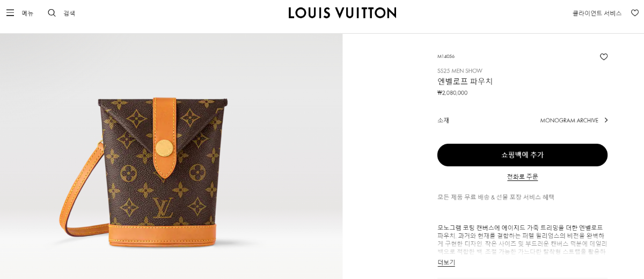Click 쇼핑백에 추가 add to bag button
The height and width of the screenshot is (279, 644).
tap(522, 155)
